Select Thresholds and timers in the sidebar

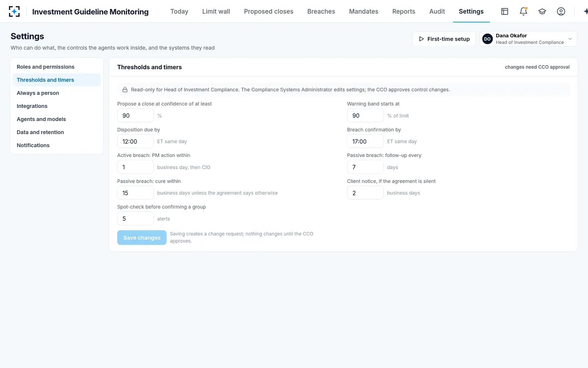pos(57,80)
